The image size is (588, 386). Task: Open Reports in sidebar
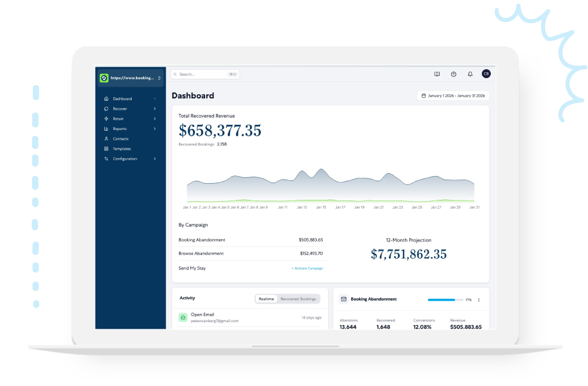[120, 129]
